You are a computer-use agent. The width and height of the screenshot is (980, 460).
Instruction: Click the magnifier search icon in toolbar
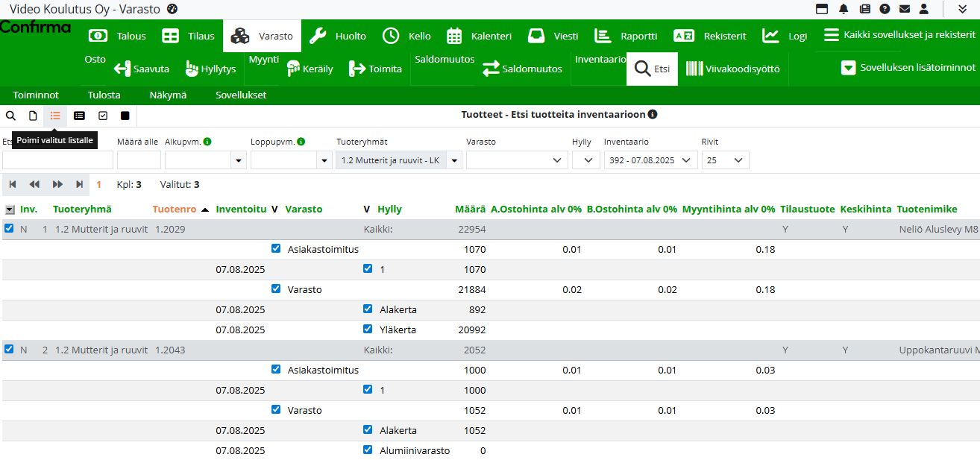(x=10, y=116)
